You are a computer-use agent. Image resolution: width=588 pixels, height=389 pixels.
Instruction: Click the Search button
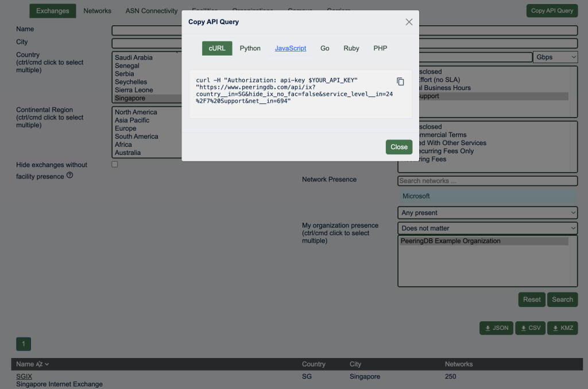click(562, 299)
